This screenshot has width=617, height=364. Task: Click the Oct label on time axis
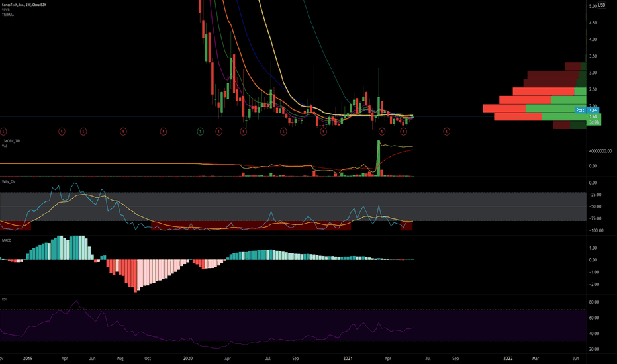pyautogui.click(x=148, y=359)
